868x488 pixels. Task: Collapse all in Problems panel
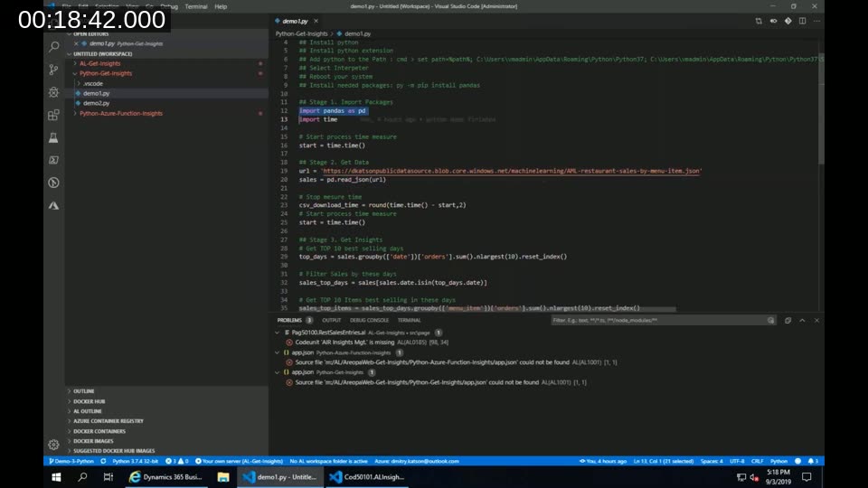point(788,320)
